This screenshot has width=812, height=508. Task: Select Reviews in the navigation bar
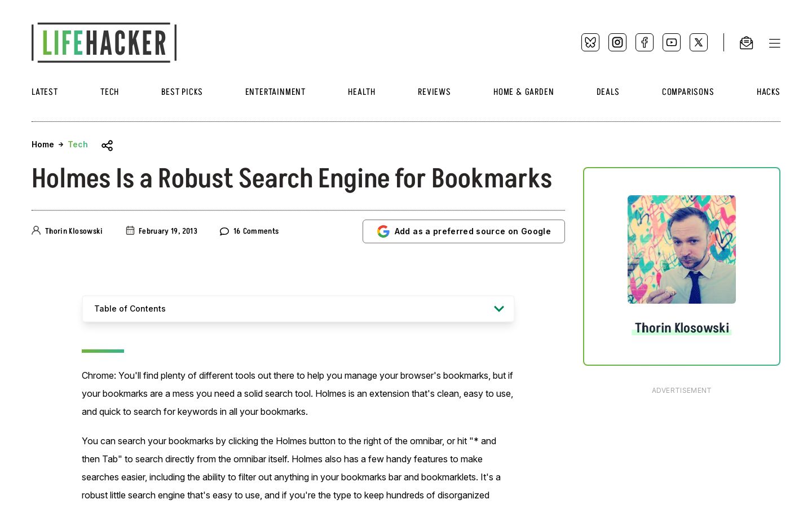click(x=434, y=92)
